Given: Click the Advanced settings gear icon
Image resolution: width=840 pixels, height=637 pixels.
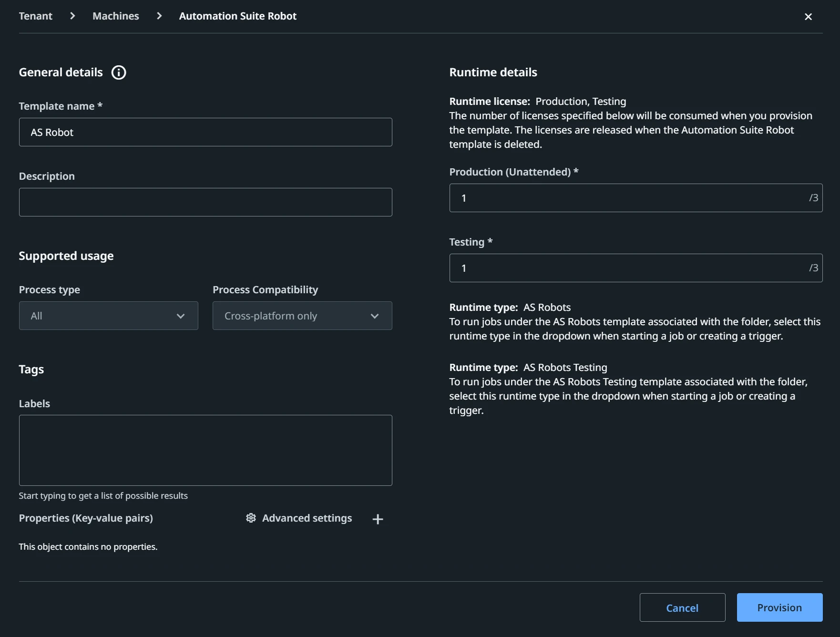Looking at the screenshot, I should pyautogui.click(x=251, y=518).
